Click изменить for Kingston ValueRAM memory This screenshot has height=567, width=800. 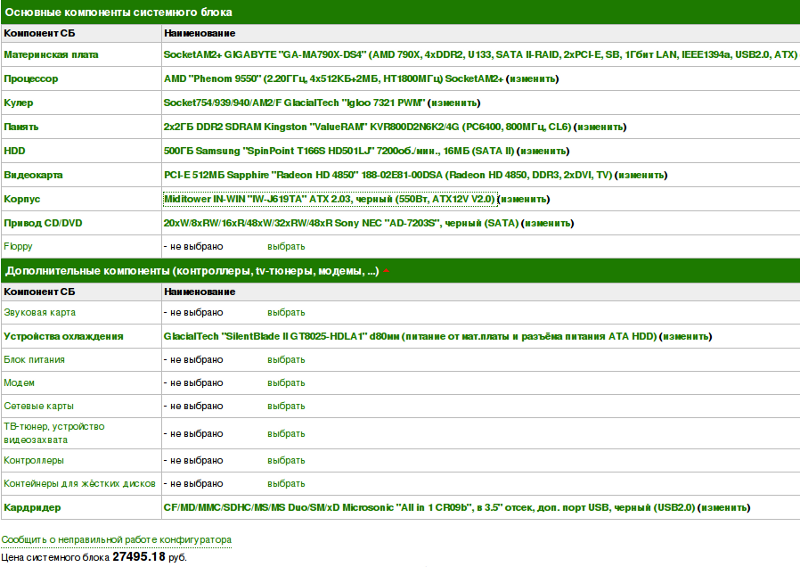(x=600, y=127)
